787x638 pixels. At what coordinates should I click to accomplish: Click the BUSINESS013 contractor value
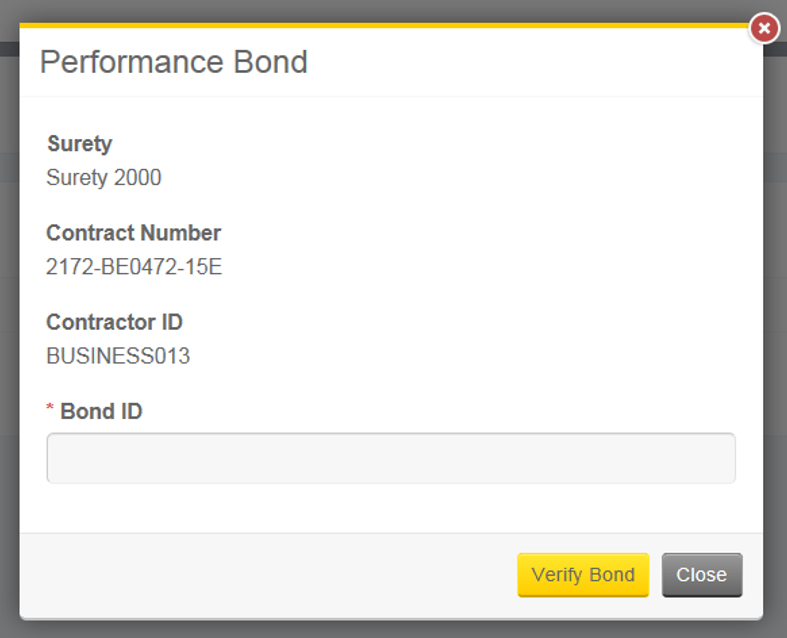click(118, 356)
